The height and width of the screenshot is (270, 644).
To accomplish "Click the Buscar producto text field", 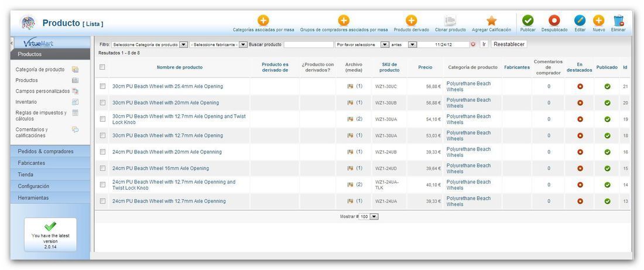I will pyautogui.click(x=309, y=45).
